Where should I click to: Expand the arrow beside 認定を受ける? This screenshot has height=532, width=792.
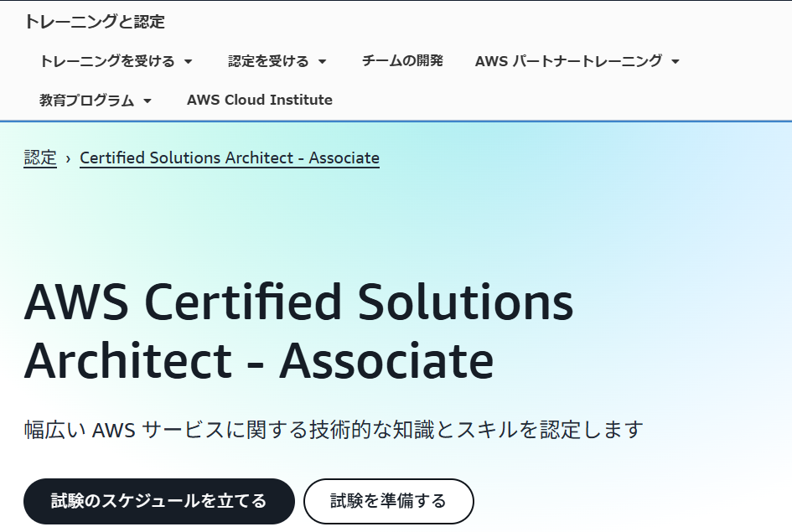click(x=323, y=62)
